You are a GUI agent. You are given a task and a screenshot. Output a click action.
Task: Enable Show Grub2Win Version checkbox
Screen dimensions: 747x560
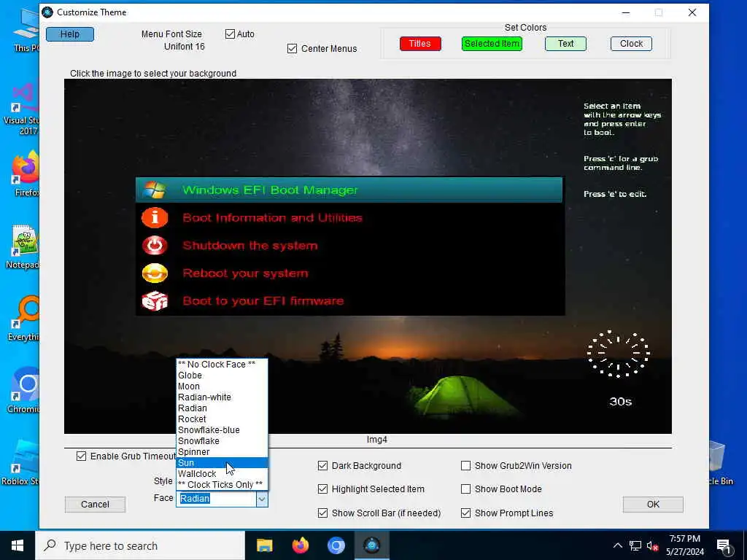pos(466,466)
